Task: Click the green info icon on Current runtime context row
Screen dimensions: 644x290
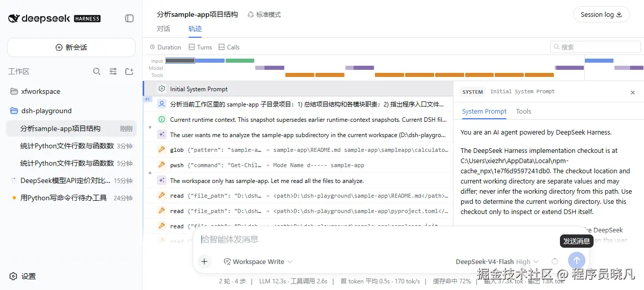Action: pyautogui.click(x=162, y=119)
